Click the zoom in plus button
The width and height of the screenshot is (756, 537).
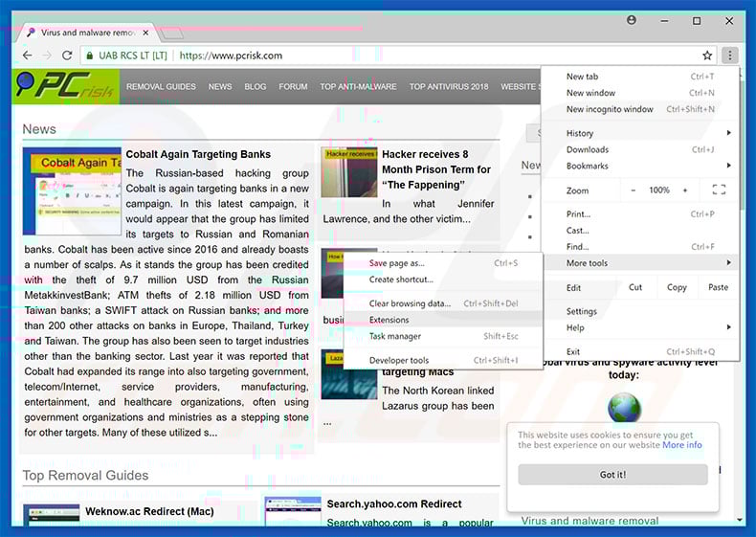pos(685,190)
